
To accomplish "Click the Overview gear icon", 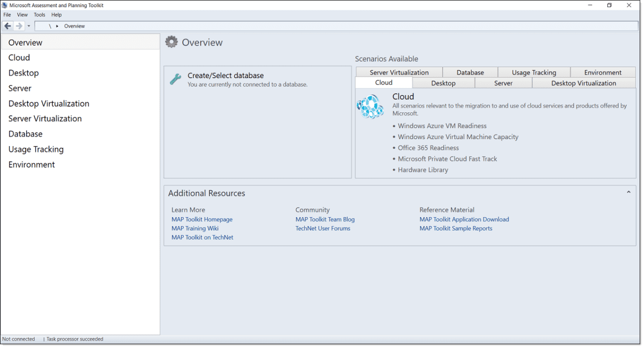I will (172, 42).
